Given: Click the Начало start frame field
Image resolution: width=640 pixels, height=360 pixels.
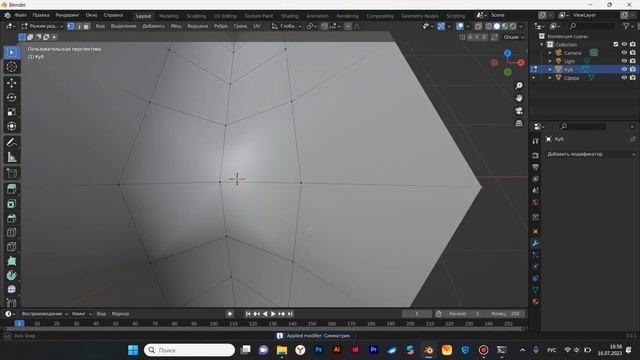Looking at the screenshot, I should pyautogui.click(x=464, y=314).
